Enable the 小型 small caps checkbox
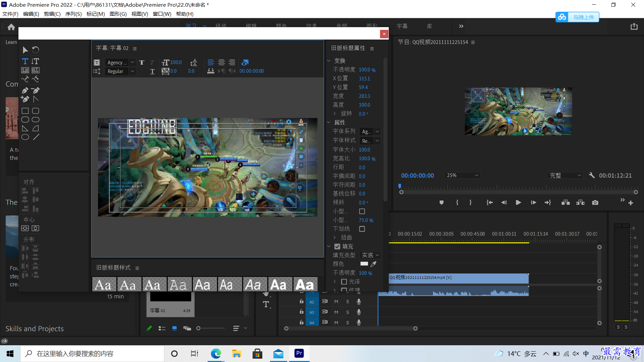The image size is (644, 362). click(362, 212)
